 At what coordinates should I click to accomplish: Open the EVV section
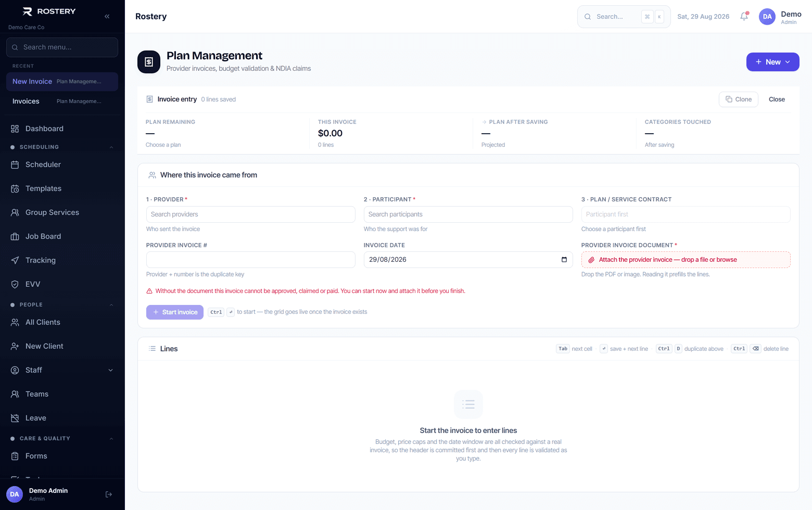[x=62, y=284]
